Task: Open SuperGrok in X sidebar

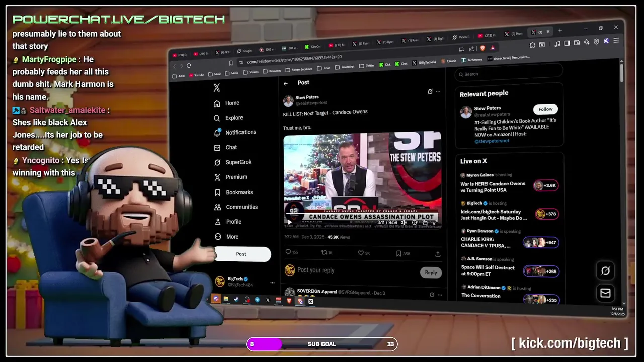Action: [232, 162]
